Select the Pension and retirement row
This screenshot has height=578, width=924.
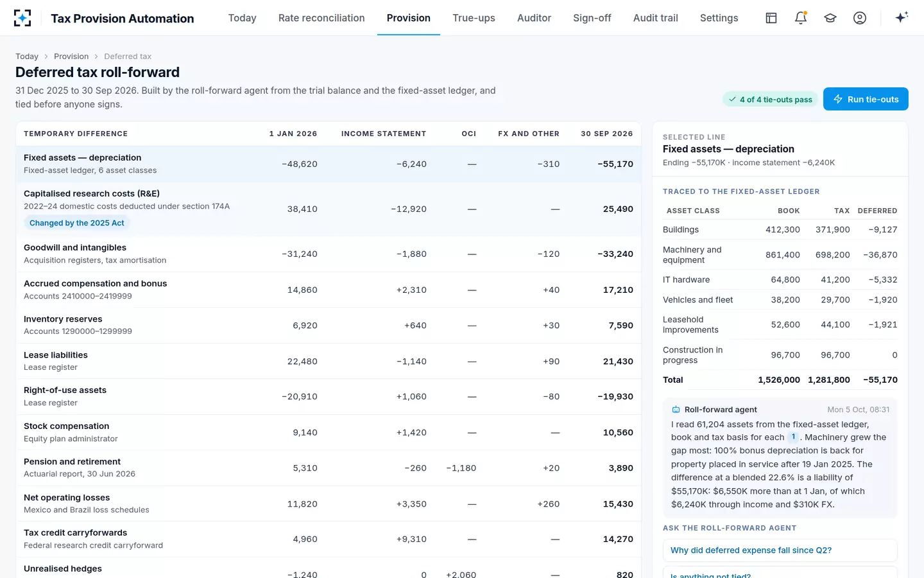pos(329,468)
